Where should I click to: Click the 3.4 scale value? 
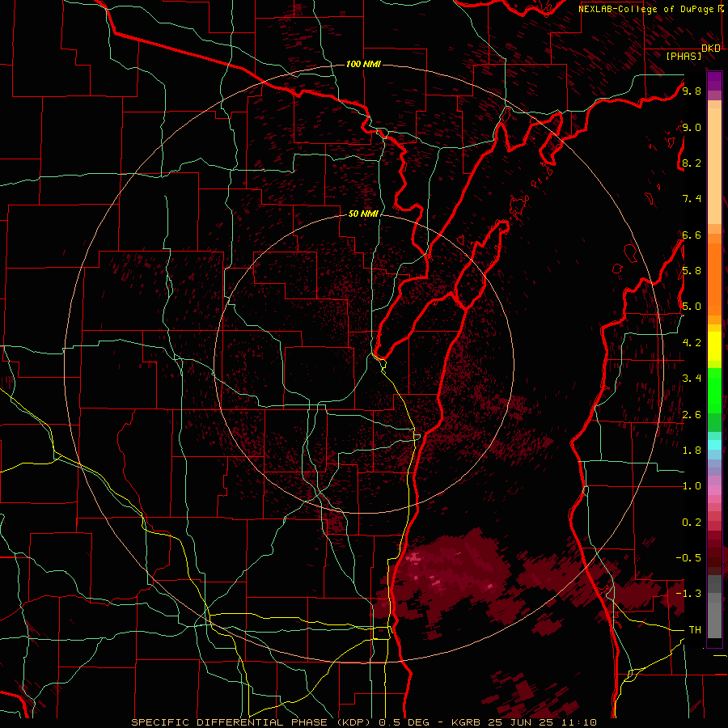692,378
